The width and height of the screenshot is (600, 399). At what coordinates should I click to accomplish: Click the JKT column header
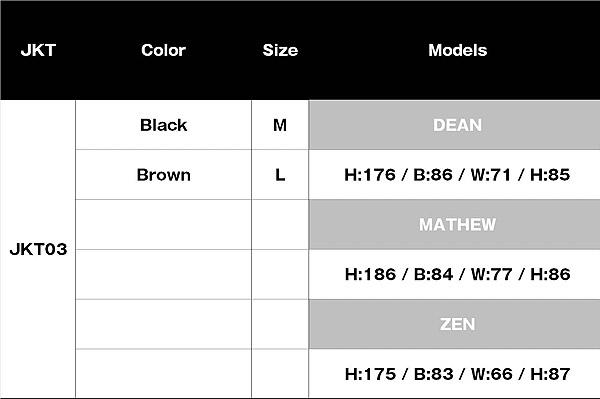click(38, 50)
